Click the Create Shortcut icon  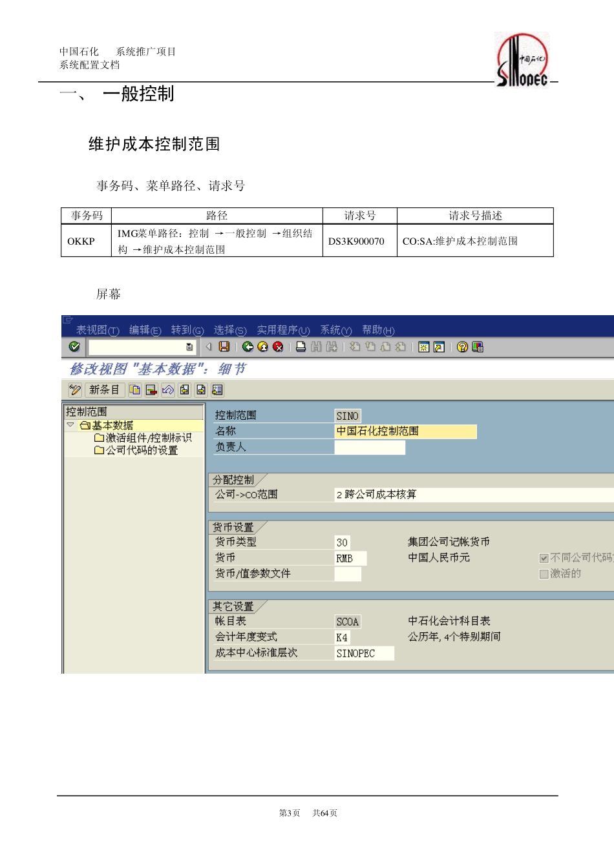pos(439,347)
